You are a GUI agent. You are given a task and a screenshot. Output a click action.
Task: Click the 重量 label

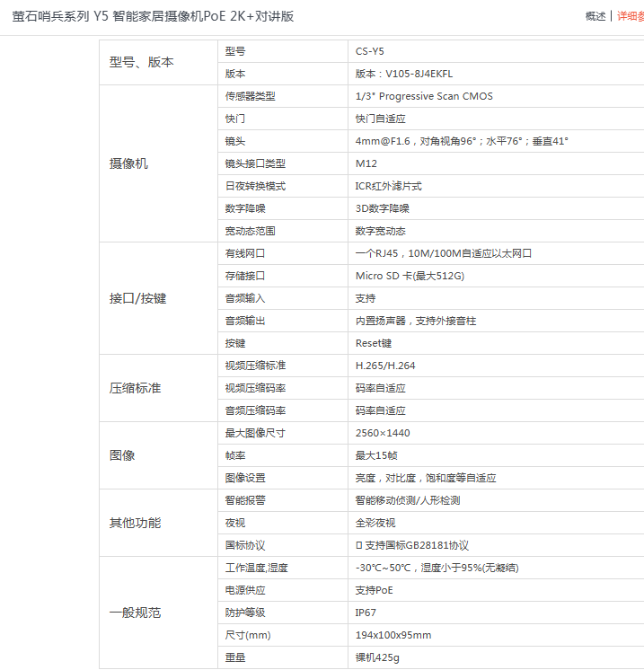[x=235, y=657]
